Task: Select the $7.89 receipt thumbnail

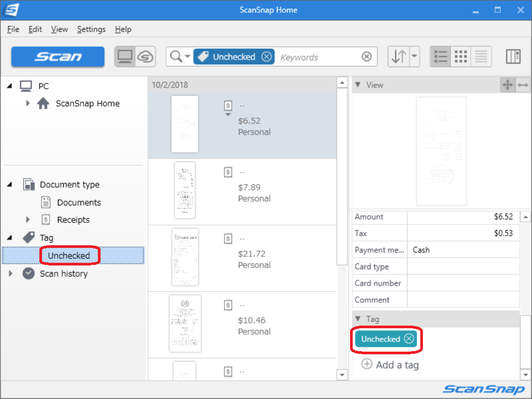Action: pos(185,190)
